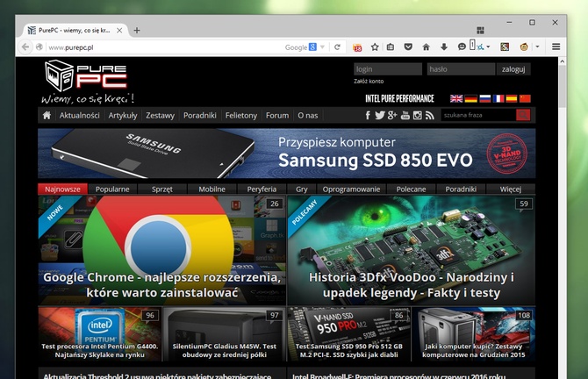Open Intel Pentium G4400 test article
Viewport: 588px width, 379px height.
coord(100,334)
